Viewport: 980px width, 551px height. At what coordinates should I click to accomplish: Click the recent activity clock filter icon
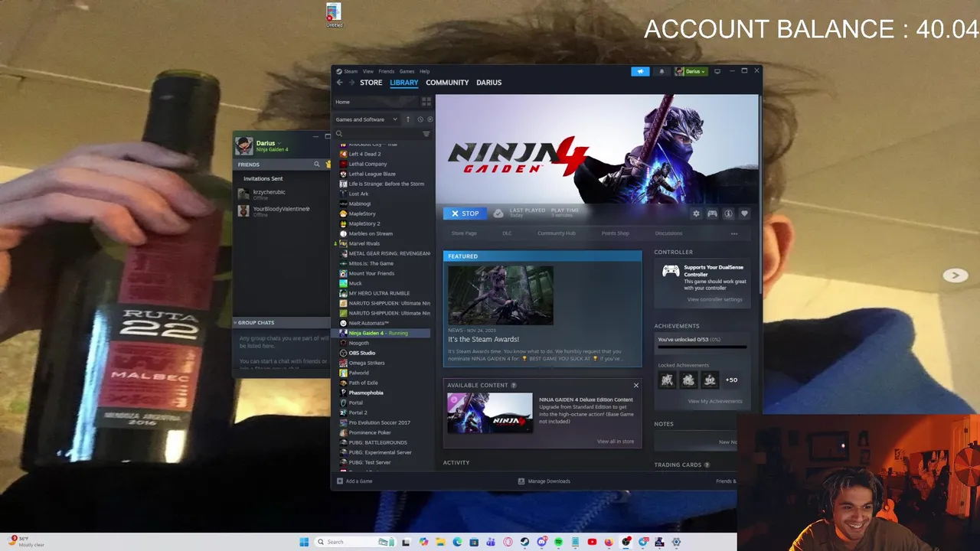pyautogui.click(x=420, y=119)
